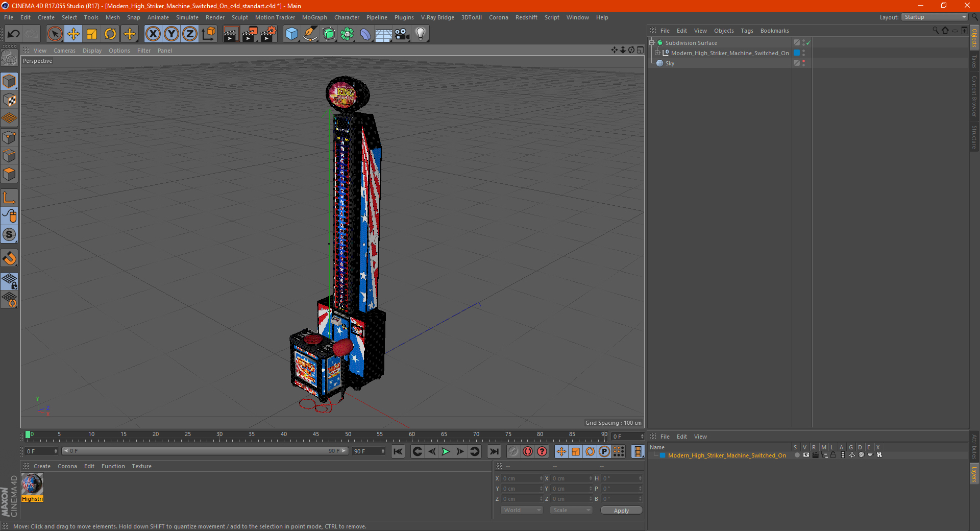The height and width of the screenshot is (531, 980).
Task: Click the end frame field 90 F
Action: coord(369,451)
